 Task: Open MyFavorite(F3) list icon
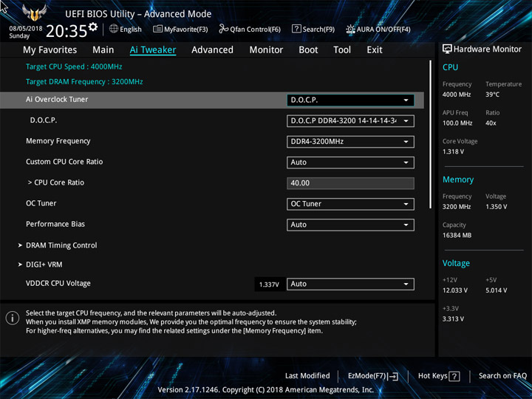point(157,29)
